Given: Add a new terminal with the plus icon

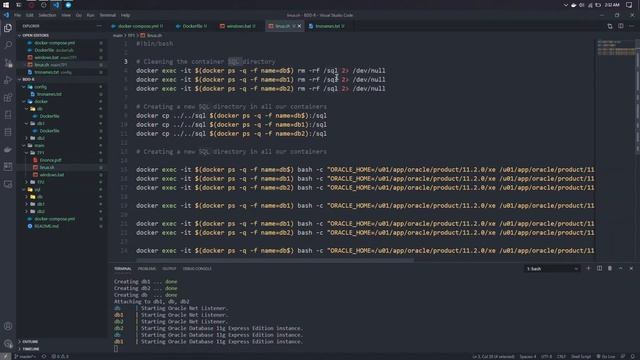Looking at the screenshot, I should coord(588,268).
